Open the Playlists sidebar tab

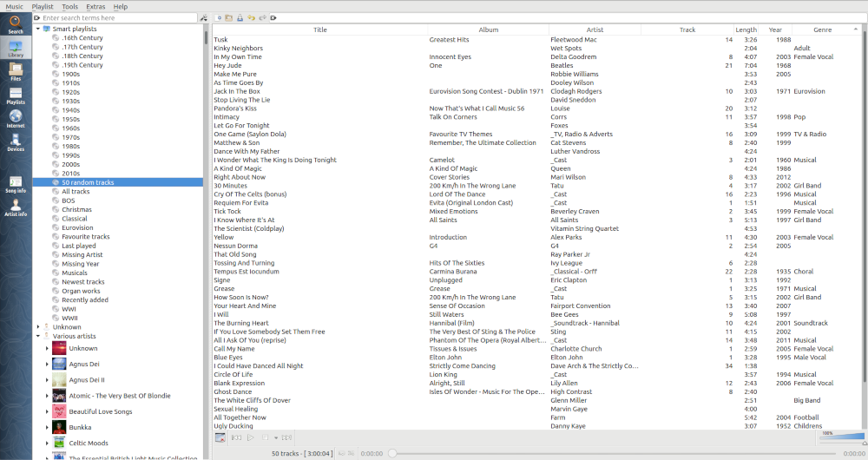(x=16, y=95)
